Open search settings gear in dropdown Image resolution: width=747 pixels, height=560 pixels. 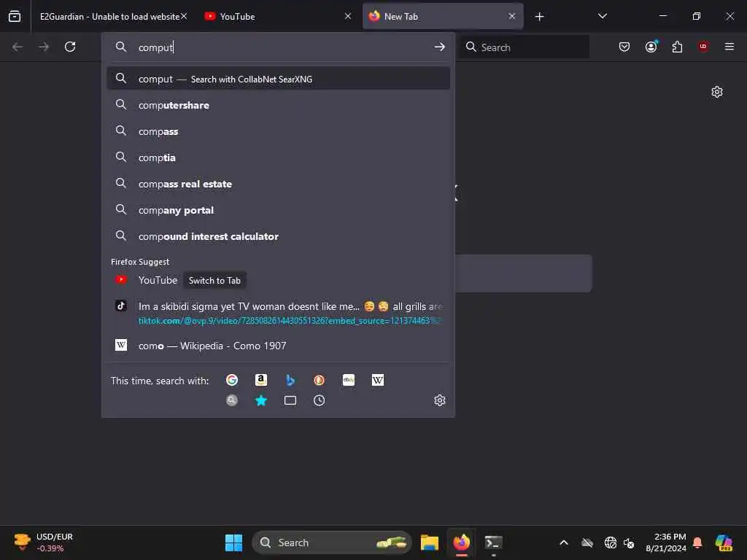[x=439, y=400]
